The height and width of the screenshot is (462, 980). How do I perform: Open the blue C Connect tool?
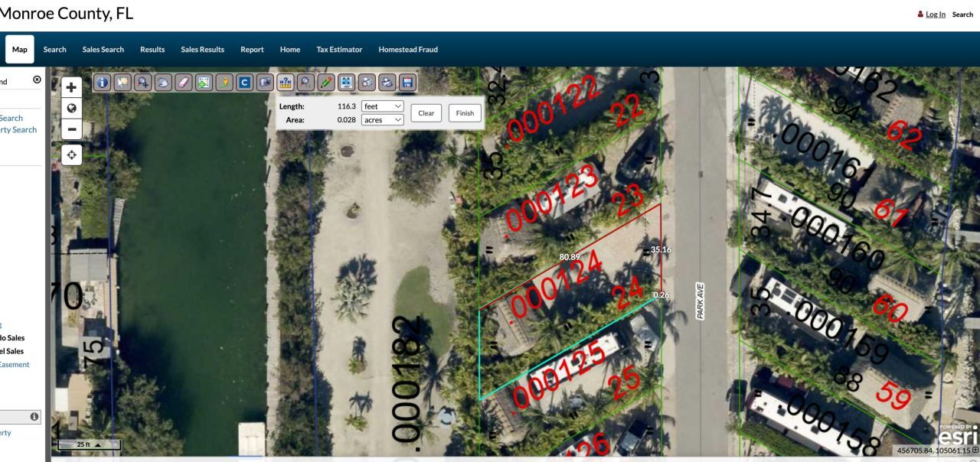245,83
